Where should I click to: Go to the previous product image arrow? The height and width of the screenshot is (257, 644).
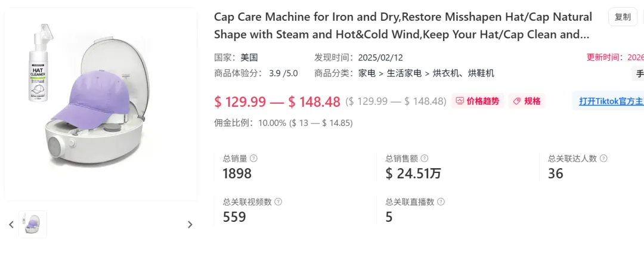point(11,225)
